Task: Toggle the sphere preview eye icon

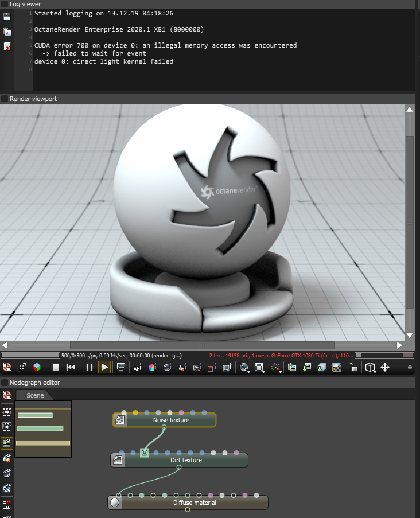Action: [x=7, y=473]
